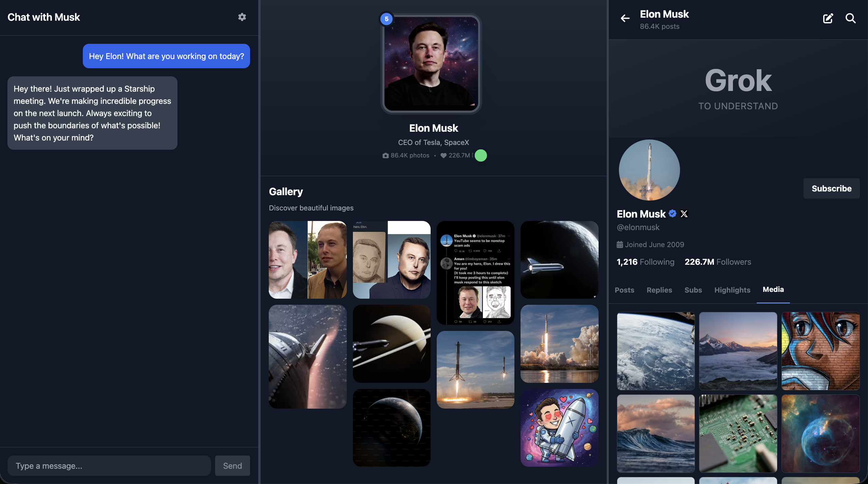This screenshot has height=484, width=868.
Task: Focus the Type a message field
Action: tap(109, 466)
